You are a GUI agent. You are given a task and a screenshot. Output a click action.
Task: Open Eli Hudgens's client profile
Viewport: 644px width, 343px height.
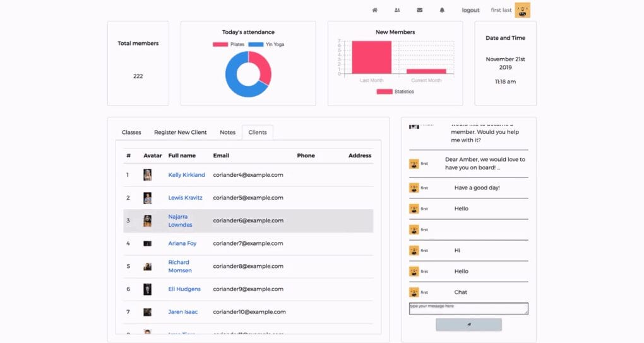click(184, 289)
